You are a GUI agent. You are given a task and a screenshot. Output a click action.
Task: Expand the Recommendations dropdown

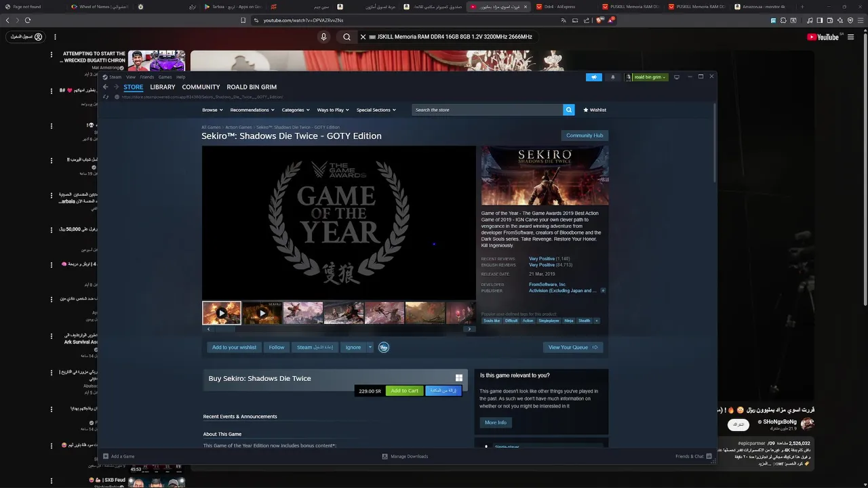pos(252,110)
